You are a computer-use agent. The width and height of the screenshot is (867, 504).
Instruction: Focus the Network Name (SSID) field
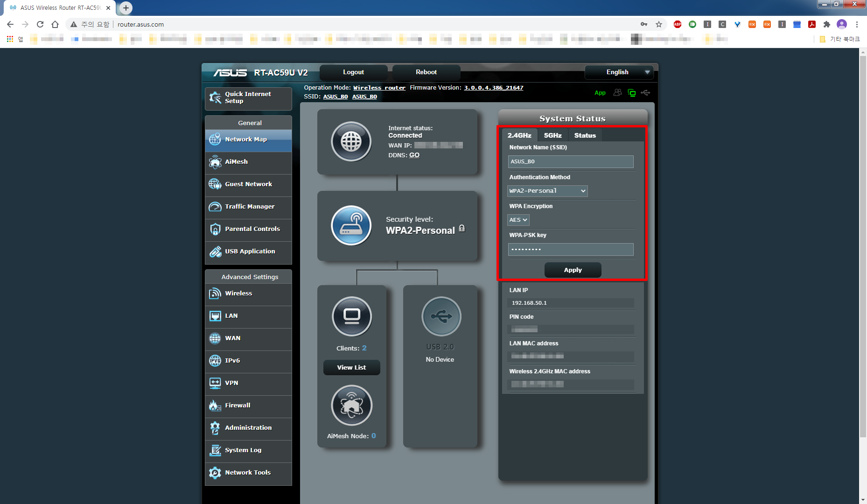570,161
